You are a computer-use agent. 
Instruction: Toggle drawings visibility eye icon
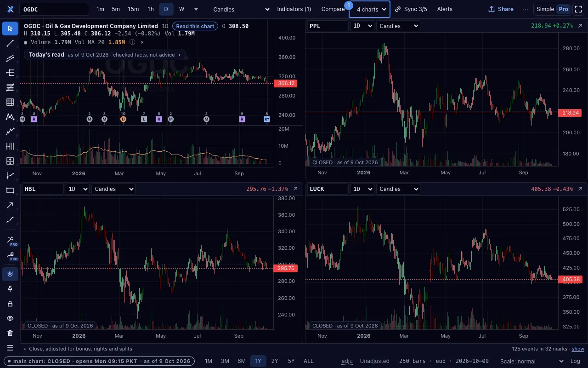point(10,318)
